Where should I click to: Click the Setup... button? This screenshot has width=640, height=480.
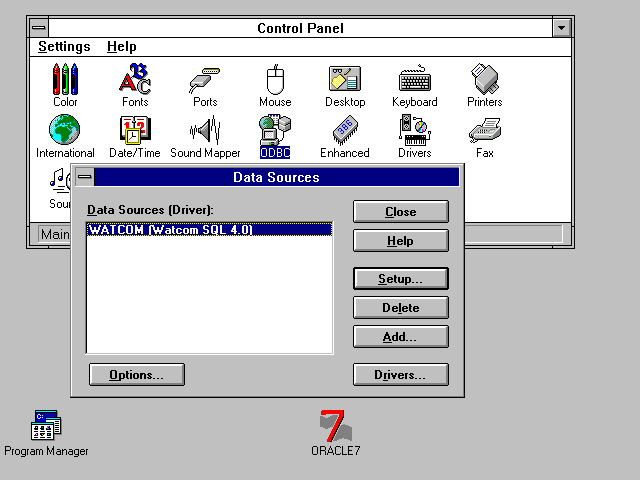(x=400, y=279)
